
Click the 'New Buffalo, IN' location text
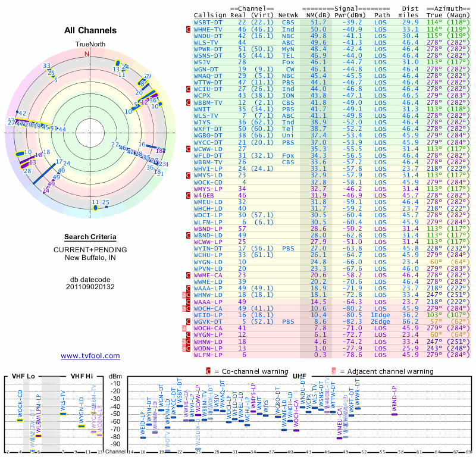click(90, 258)
